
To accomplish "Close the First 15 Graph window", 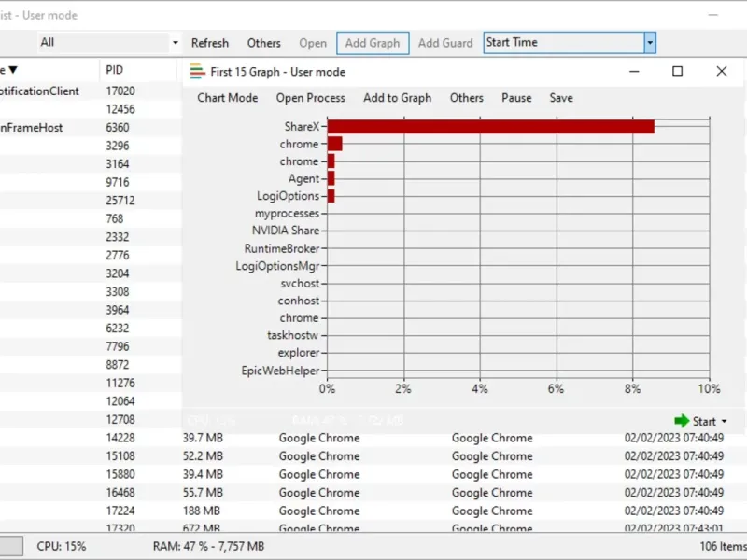I will 722,72.
